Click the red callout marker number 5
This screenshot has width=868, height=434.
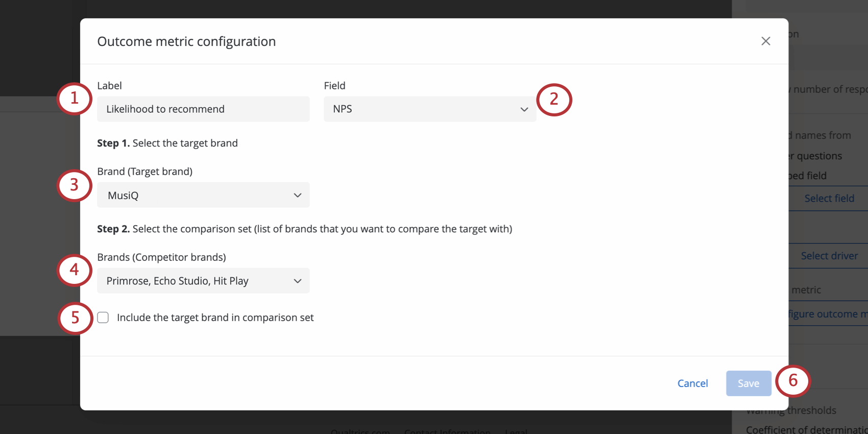(75, 318)
